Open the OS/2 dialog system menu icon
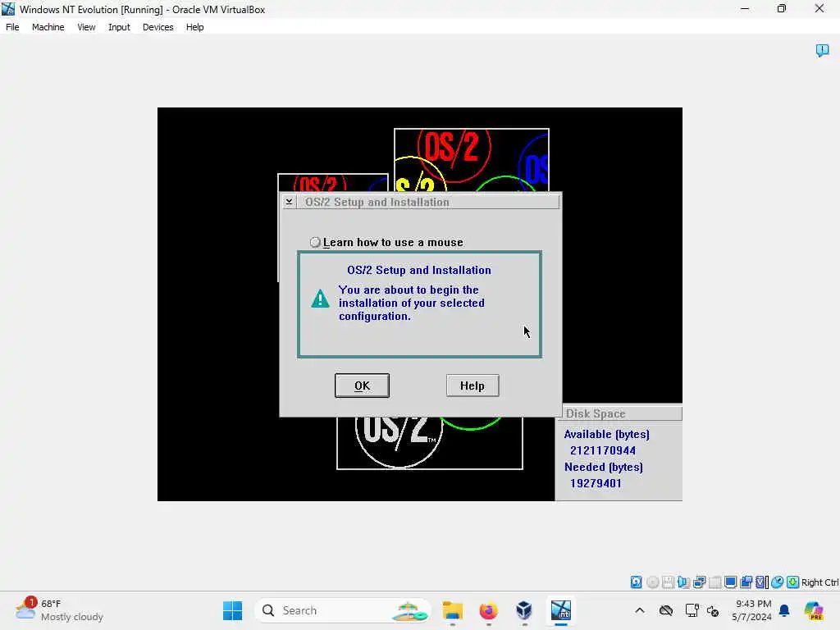Image resolution: width=840 pixels, height=630 pixels. pos(289,202)
